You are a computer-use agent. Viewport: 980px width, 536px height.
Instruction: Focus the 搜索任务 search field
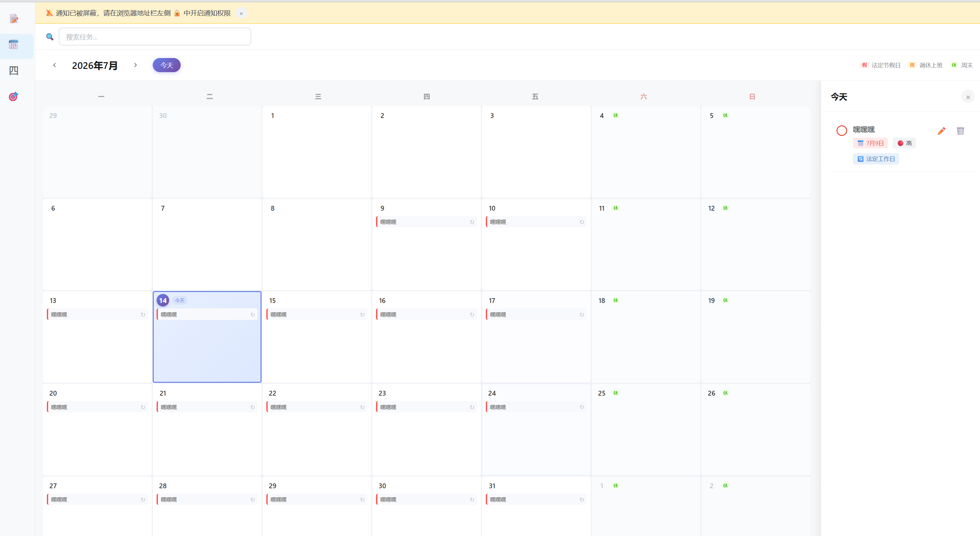(x=155, y=37)
